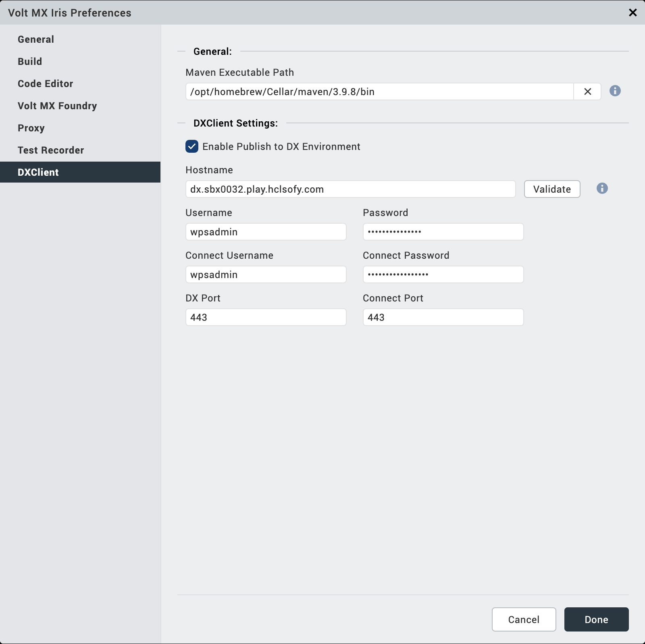Show info icon next to Validate button
Image resolution: width=645 pixels, height=644 pixels.
602,188
